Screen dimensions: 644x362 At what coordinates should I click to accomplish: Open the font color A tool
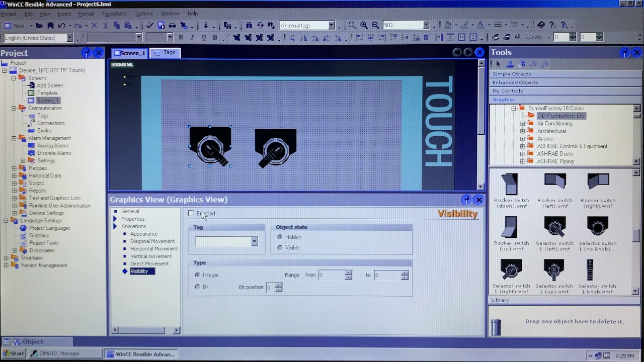(x=480, y=25)
